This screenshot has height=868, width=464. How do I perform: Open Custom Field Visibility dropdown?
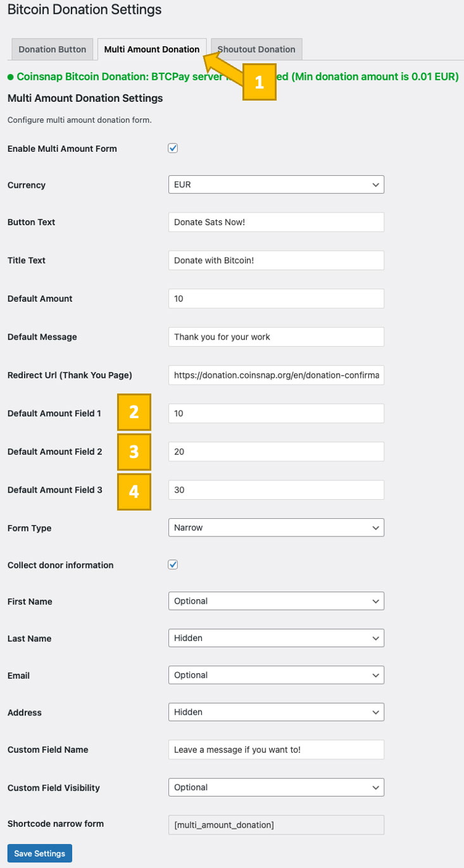pyautogui.click(x=276, y=788)
